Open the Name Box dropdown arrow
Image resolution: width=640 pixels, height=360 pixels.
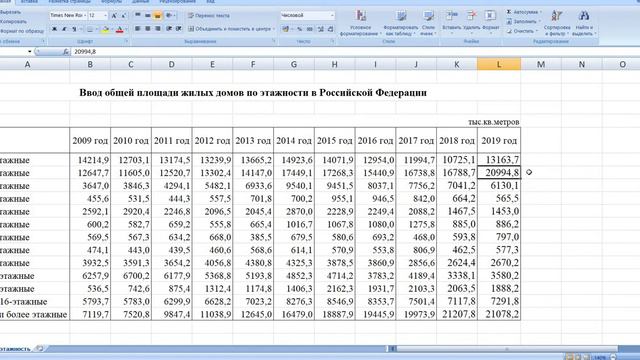pos(29,52)
